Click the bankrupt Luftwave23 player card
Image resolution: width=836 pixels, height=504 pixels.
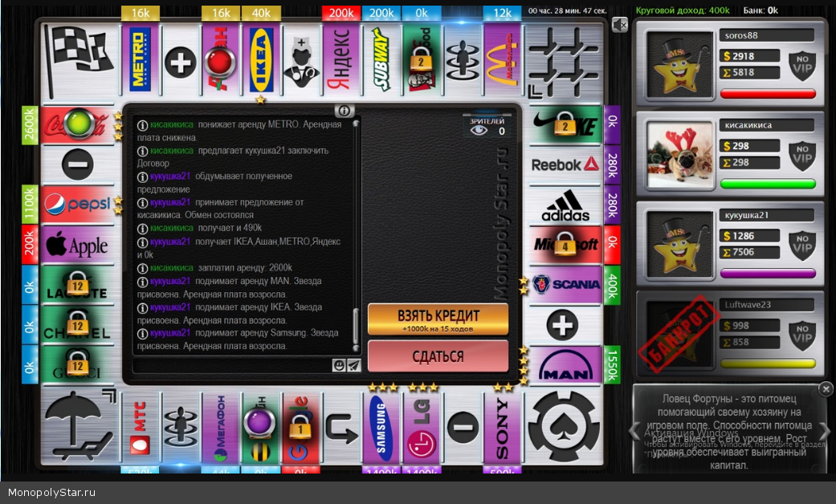[x=731, y=335]
